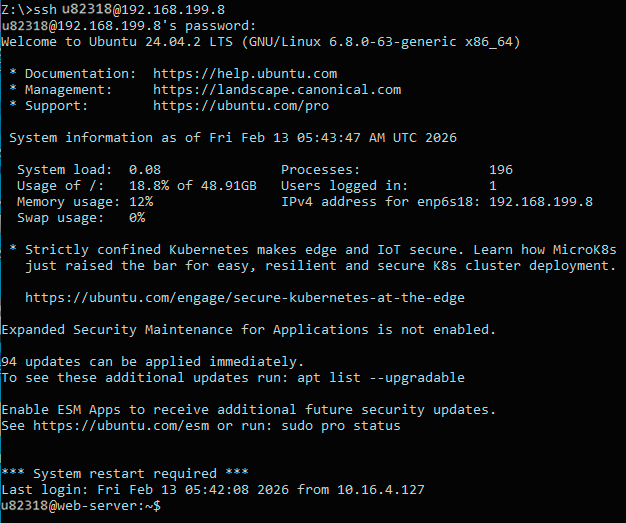Click the ssh u82318@192.168.199.8 command line
The height and width of the screenshot is (523, 626).
(113, 9)
